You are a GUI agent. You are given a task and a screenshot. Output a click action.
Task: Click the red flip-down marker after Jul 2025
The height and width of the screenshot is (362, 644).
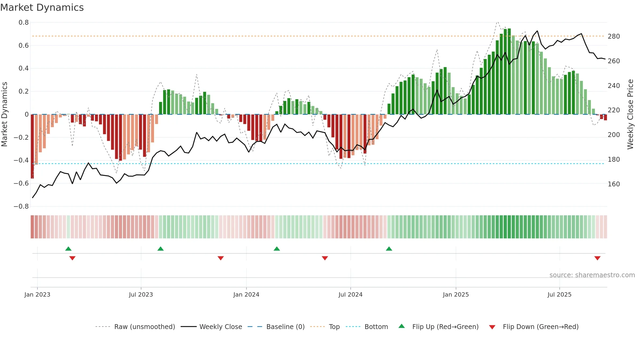point(597,258)
